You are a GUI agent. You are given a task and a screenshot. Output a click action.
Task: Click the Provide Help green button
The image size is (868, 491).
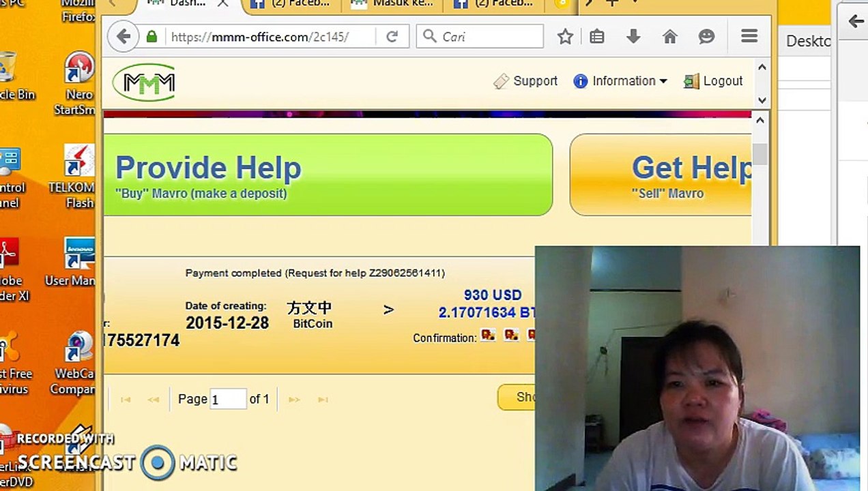click(328, 175)
